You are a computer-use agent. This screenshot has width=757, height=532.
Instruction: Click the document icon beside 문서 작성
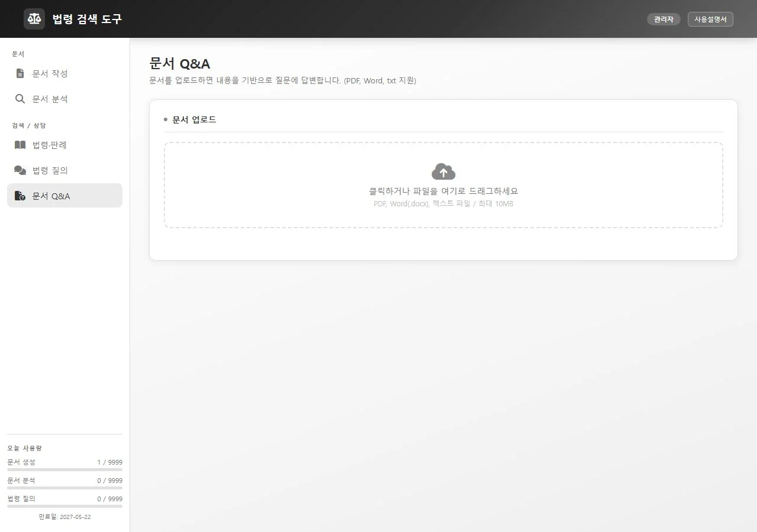(20, 73)
